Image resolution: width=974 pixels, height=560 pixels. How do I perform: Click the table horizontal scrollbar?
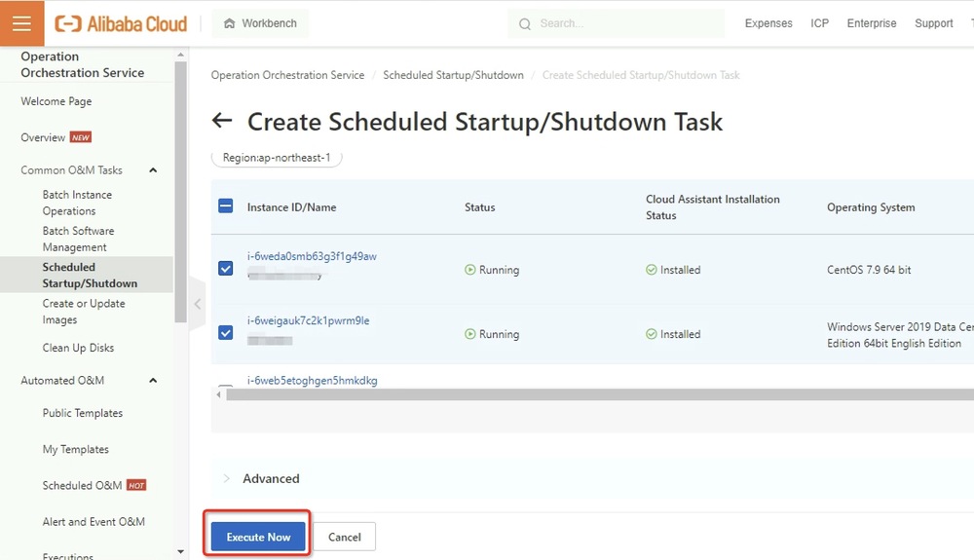tap(600, 394)
